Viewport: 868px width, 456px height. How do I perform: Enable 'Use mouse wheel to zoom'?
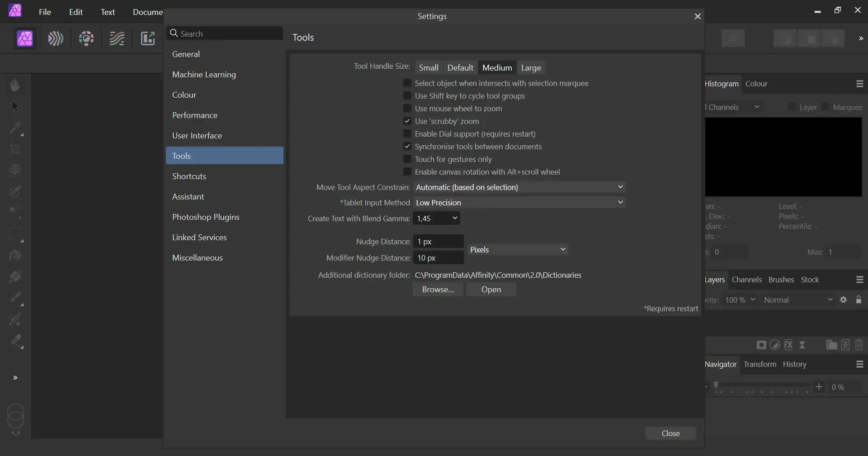point(407,109)
